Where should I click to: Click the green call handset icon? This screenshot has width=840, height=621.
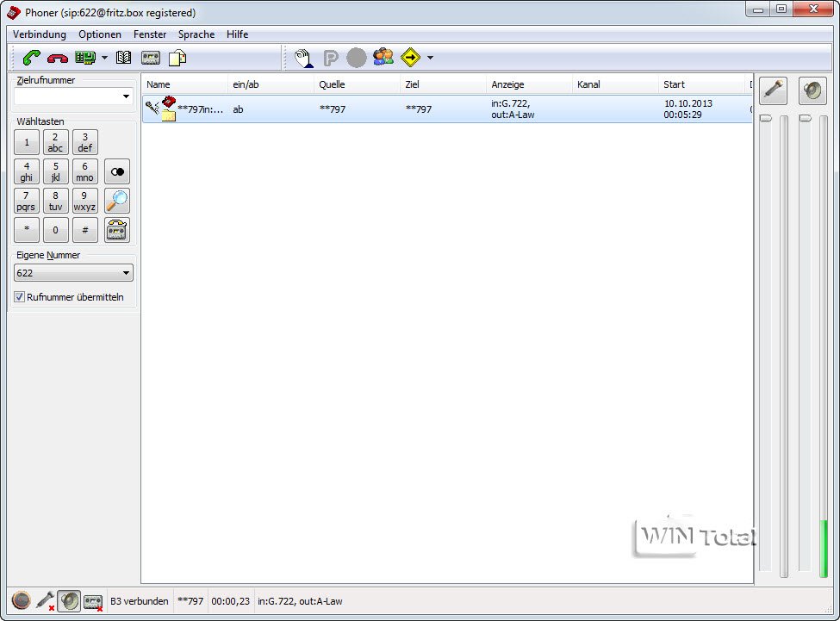(x=31, y=58)
